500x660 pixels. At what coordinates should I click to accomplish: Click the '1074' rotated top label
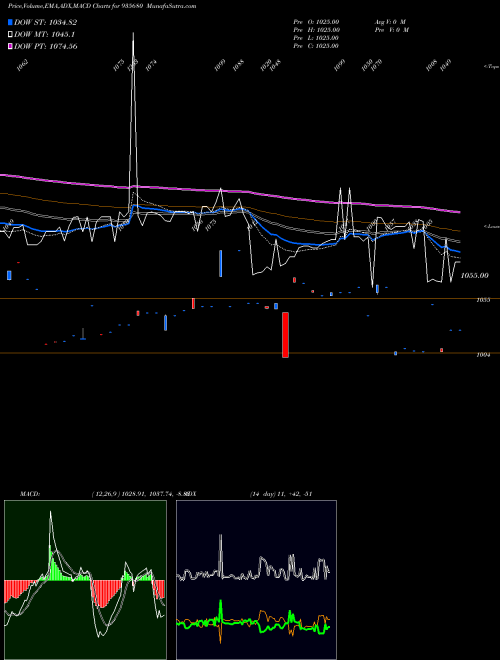[151, 65]
